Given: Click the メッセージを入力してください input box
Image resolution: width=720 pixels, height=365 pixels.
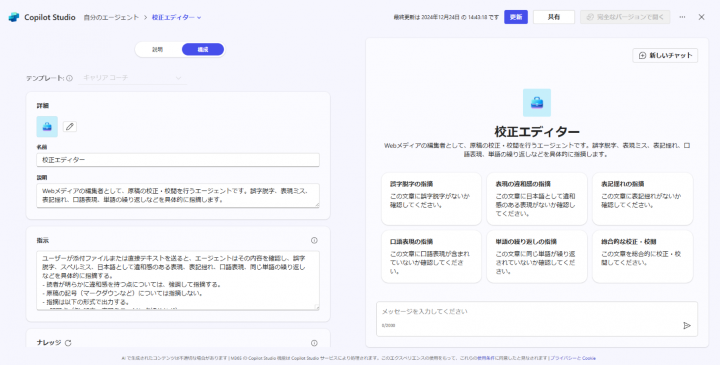Looking at the screenshot, I should pos(537,319).
